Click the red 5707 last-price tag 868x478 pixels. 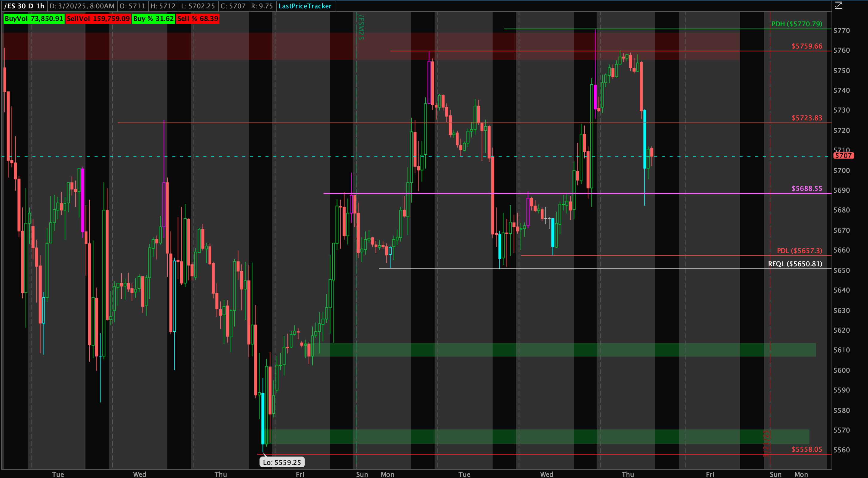coord(843,156)
